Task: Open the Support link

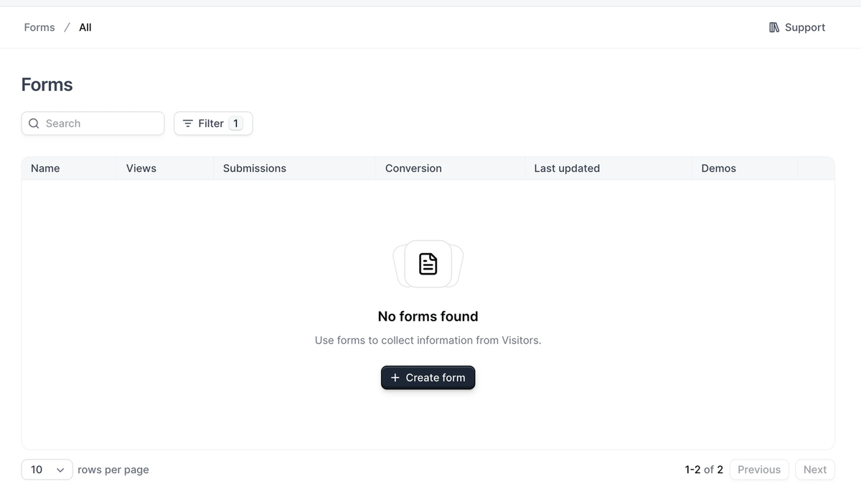Action: (x=797, y=27)
